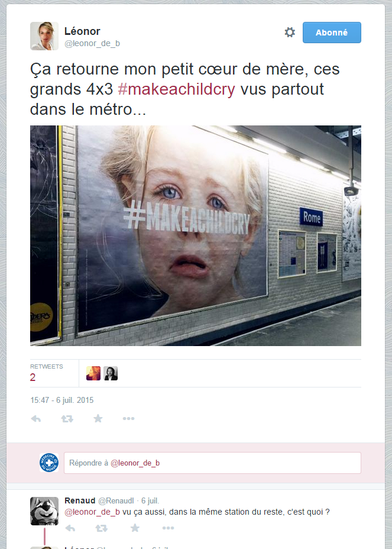Screen dimensions: 392x549
Task: Retweet Léonor's main tweet
Action: [67, 418]
